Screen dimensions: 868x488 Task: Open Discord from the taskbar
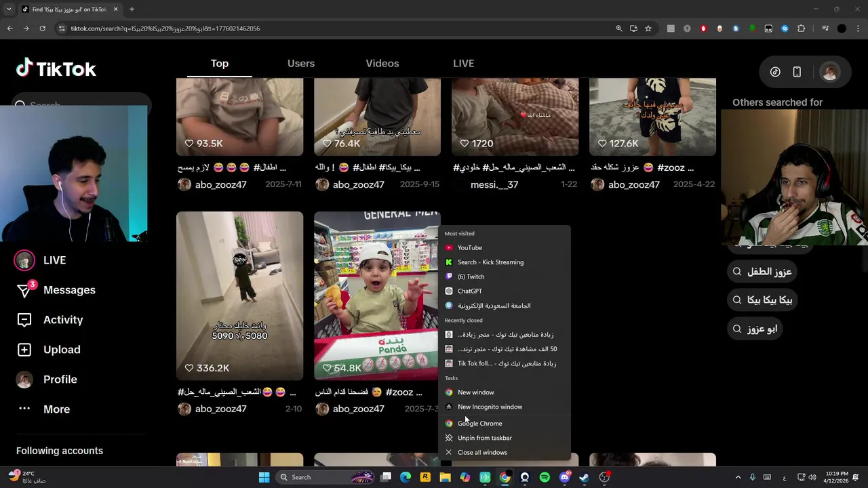(x=564, y=477)
